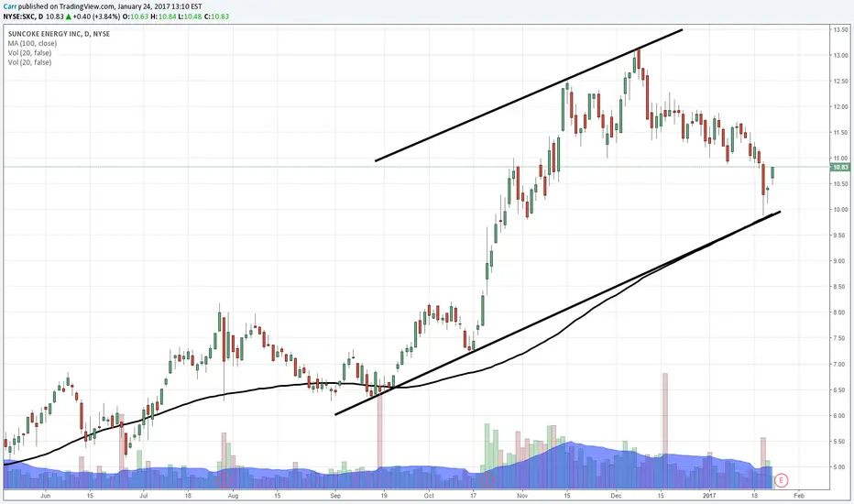Click the 6.00 price axis label

coord(841,416)
